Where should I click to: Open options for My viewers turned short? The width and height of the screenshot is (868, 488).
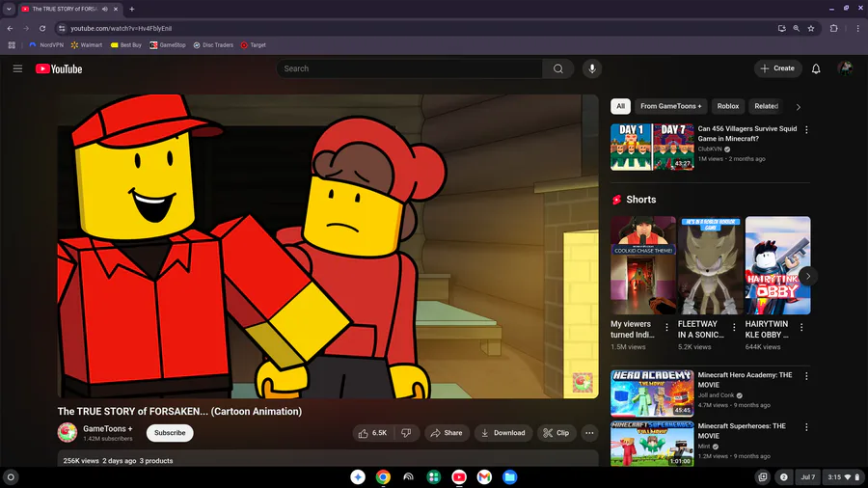pyautogui.click(x=667, y=327)
